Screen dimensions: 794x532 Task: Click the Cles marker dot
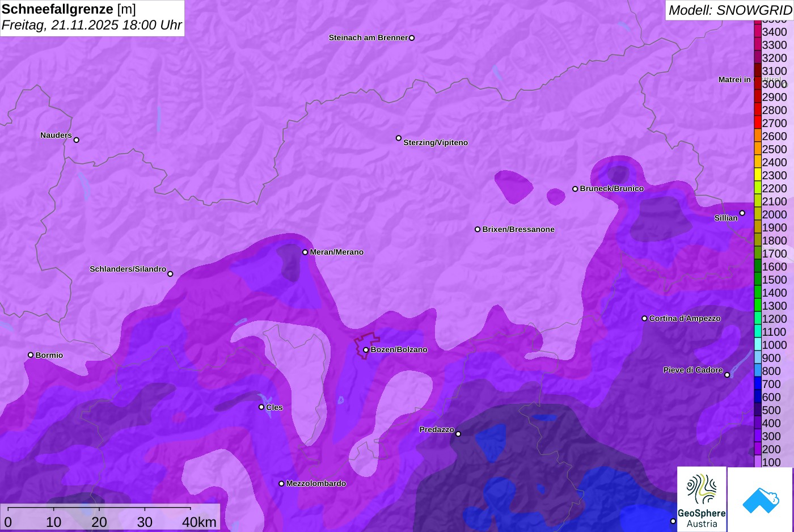tap(261, 407)
